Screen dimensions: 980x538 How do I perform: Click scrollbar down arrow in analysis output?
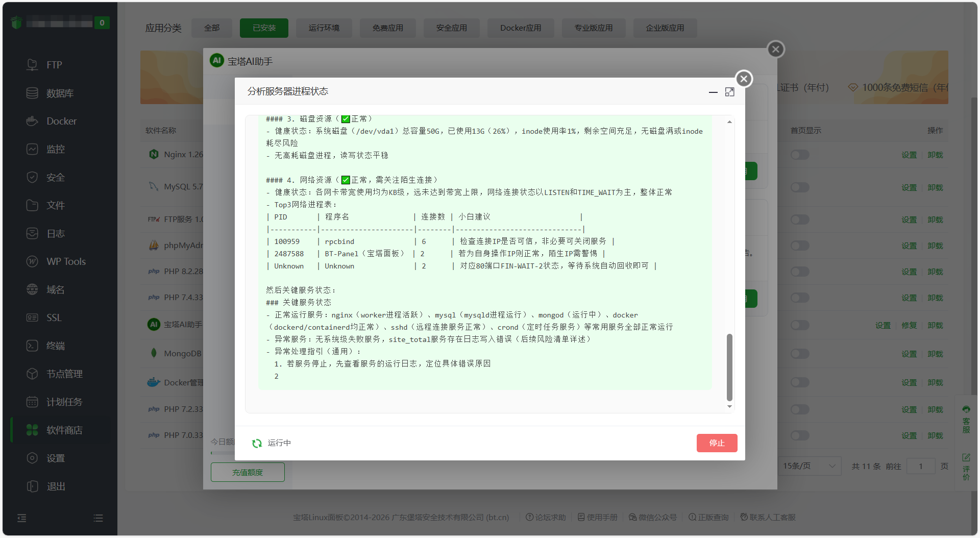pyautogui.click(x=729, y=407)
